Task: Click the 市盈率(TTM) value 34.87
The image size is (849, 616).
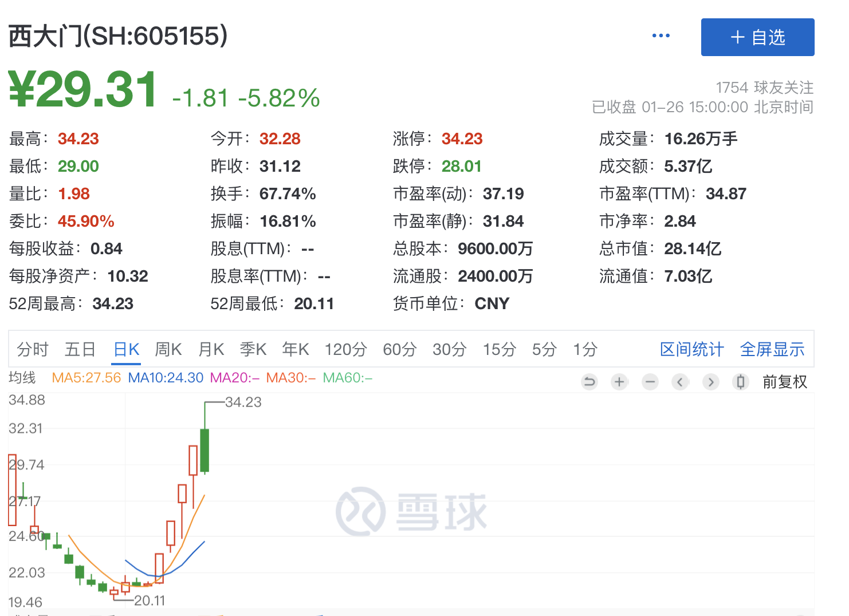Action: click(x=726, y=194)
